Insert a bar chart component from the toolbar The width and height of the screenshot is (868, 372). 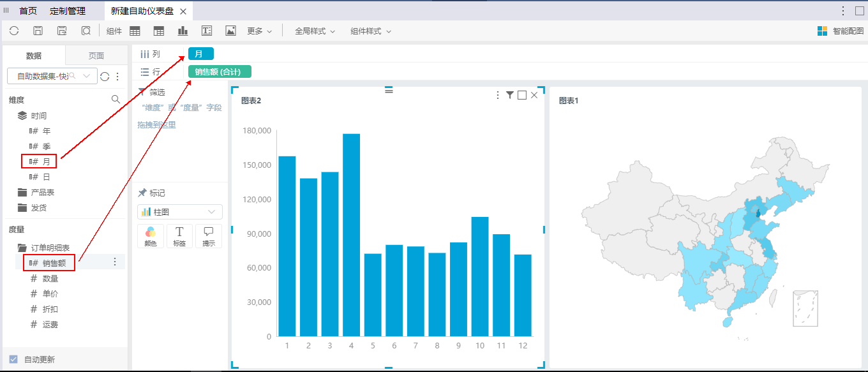(x=183, y=31)
